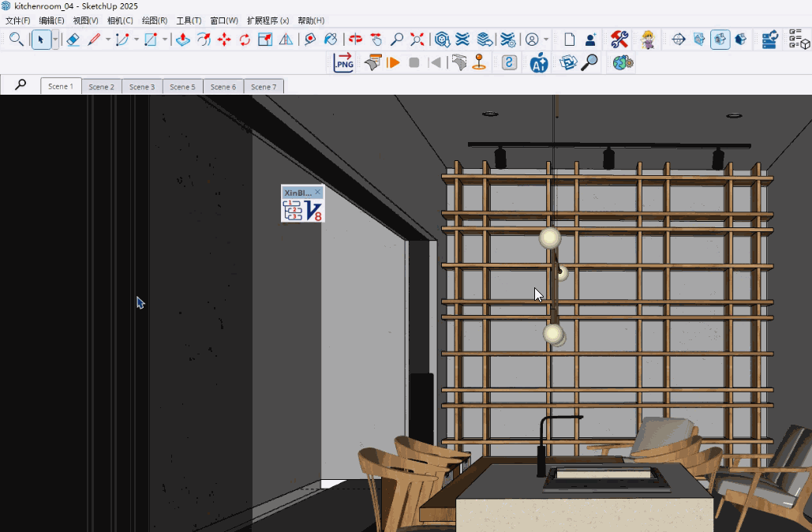Open the 扩展程序 (x) menu

pyautogui.click(x=268, y=21)
